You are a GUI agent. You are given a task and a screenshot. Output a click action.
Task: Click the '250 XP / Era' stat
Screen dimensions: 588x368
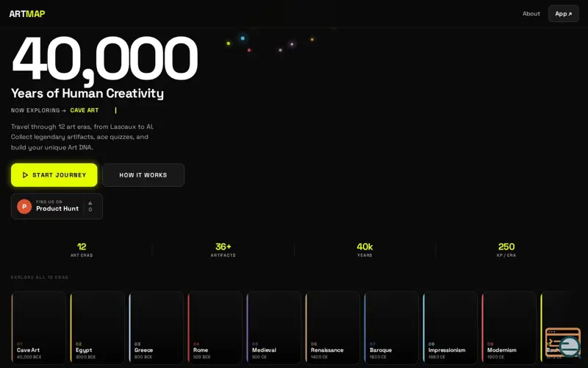point(506,250)
